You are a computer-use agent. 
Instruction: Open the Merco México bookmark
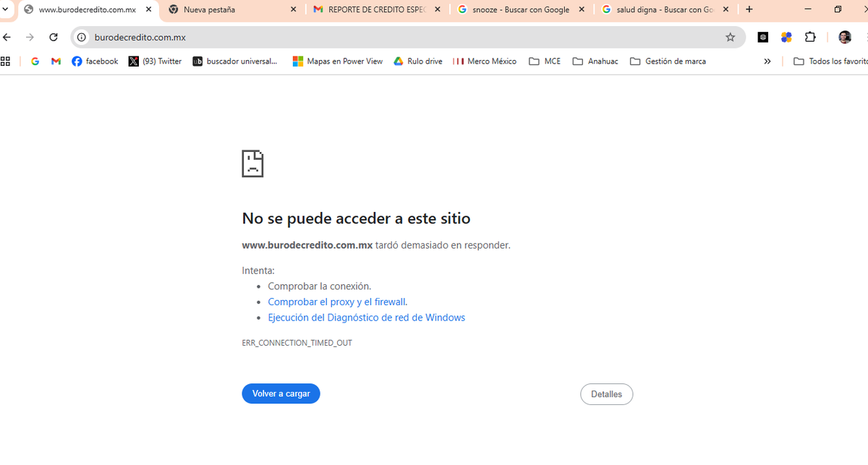pos(485,61)
